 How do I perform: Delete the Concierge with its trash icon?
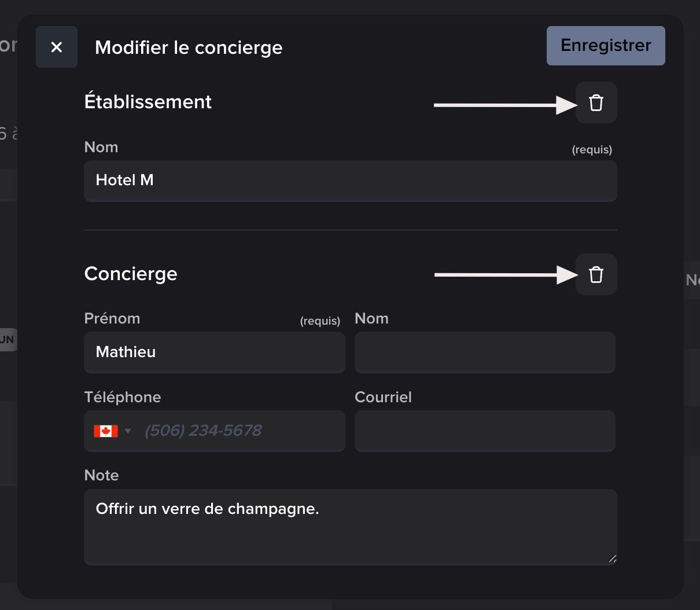pyautogui.click(x=596, y=274)
